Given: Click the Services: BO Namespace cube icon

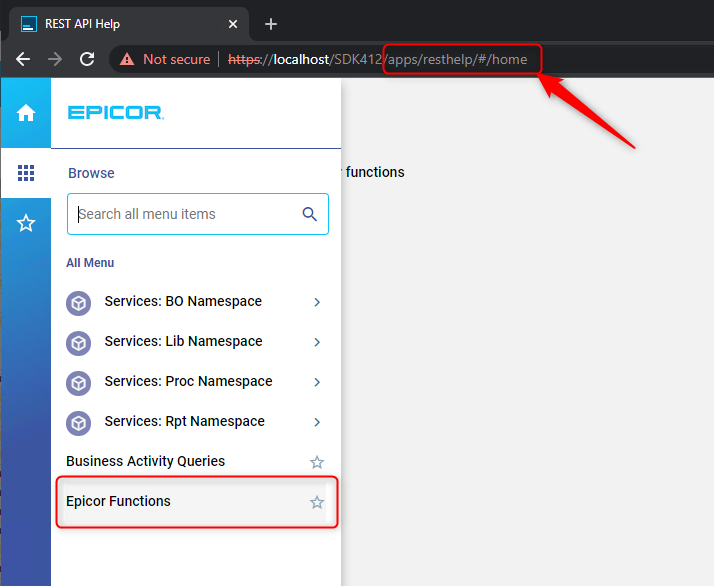Looking at the screenshot, I should click(78, 303).
